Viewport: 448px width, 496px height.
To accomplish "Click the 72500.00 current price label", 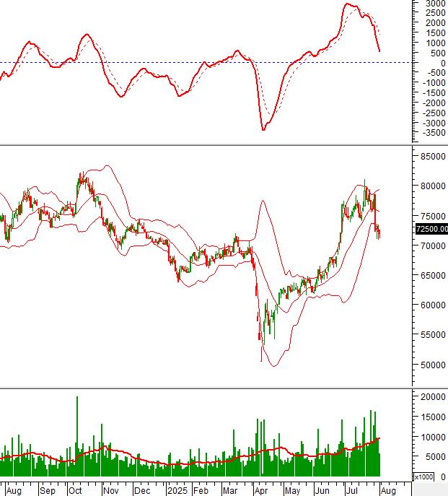I will click(431, 229).
